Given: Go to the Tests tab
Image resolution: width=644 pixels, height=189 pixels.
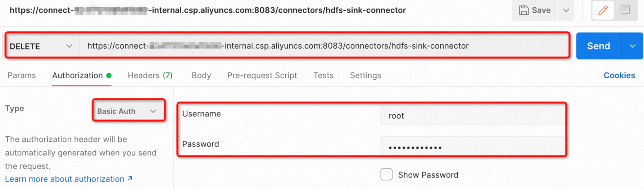Looking at the screenshot, I should (323, 75).
